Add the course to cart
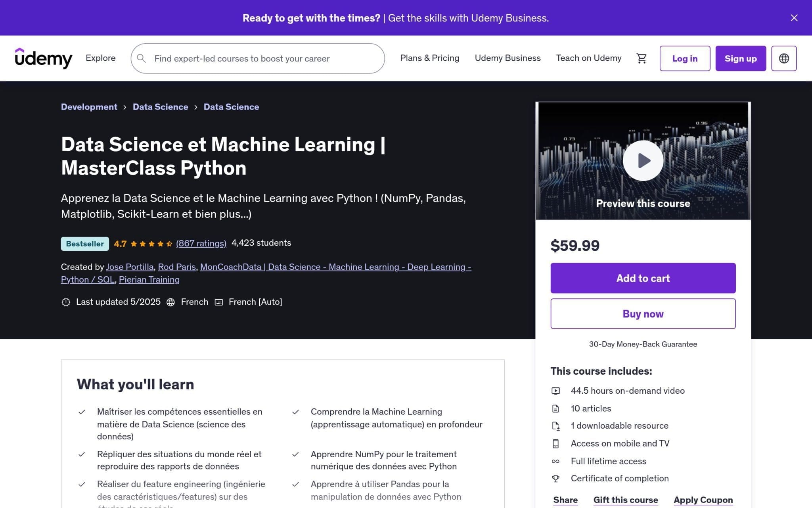The image size is (812, 508). click(x=643, y=278)
